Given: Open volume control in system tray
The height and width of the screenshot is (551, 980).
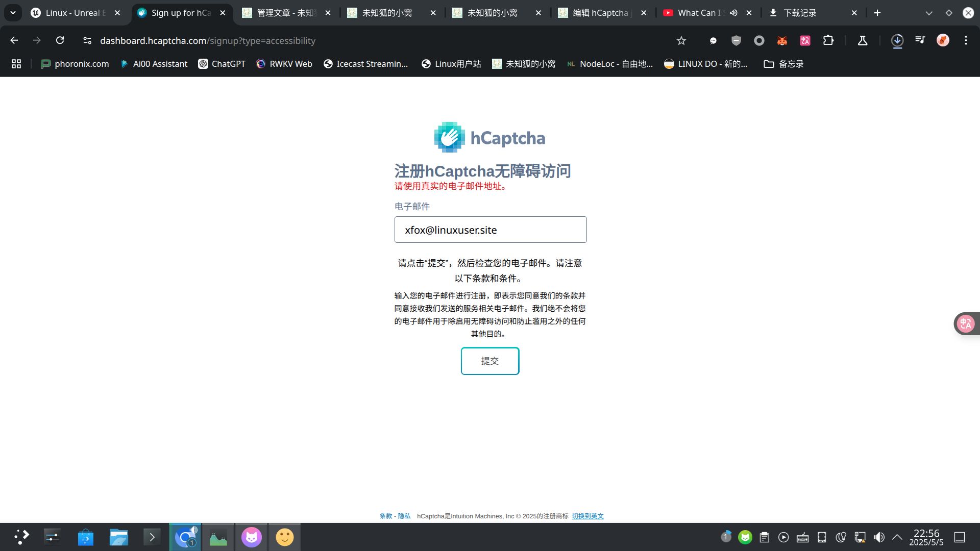Looking at the screenshot, I should pos(879,537).
